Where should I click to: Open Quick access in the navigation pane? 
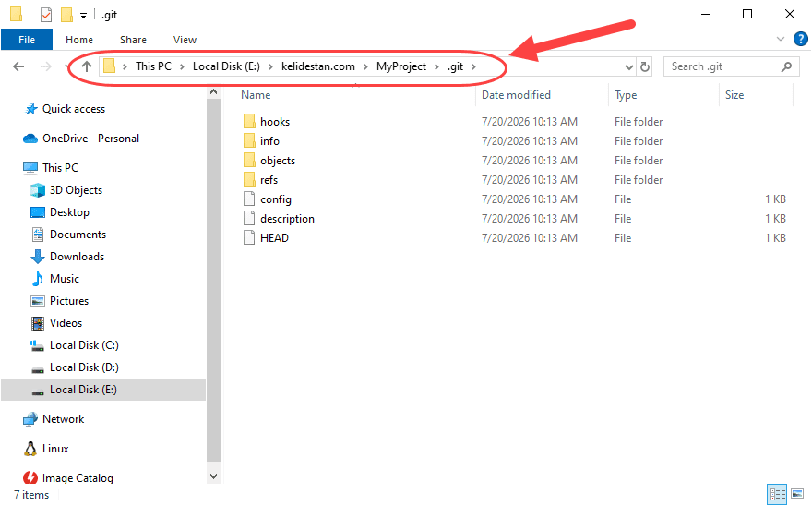[x=74, y=109]
